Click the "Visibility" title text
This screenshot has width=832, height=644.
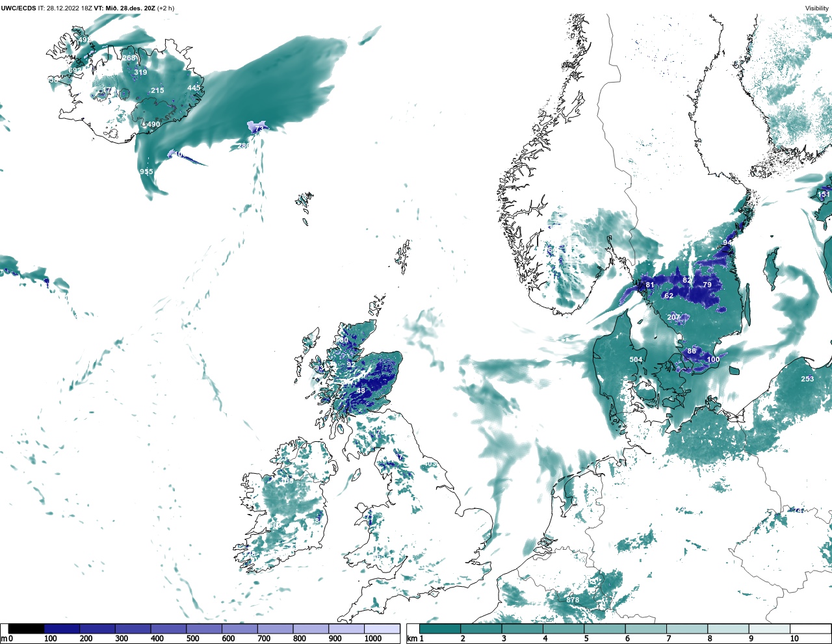[817, 8]
